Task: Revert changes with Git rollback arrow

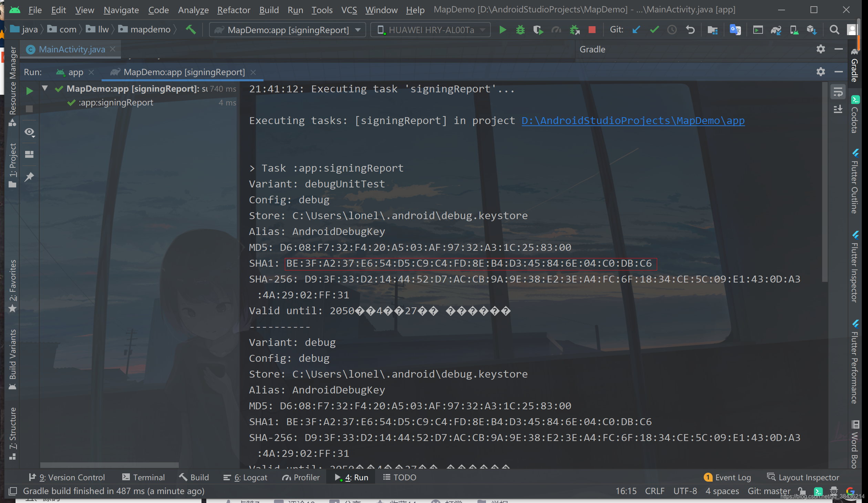Action: coord(690,30)
